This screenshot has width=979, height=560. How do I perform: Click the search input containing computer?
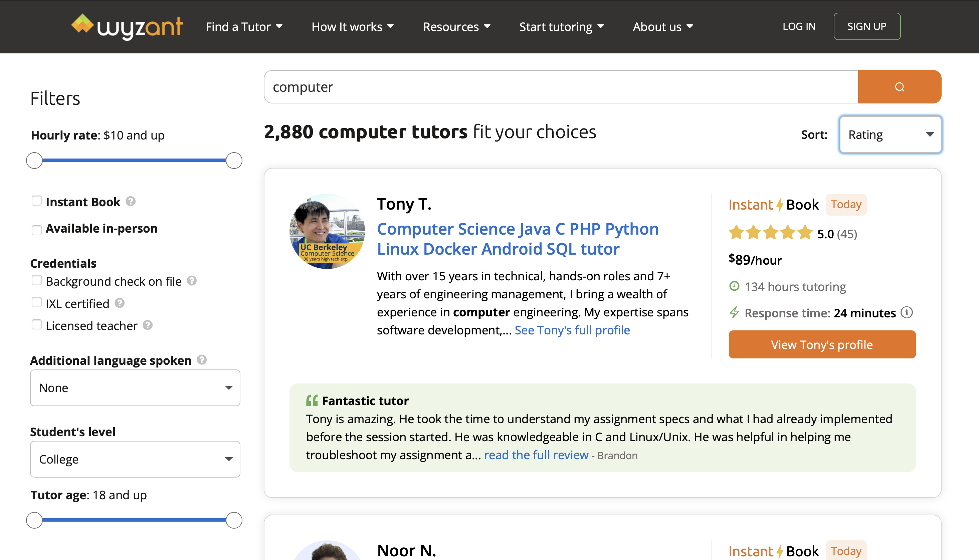[561, 87]
